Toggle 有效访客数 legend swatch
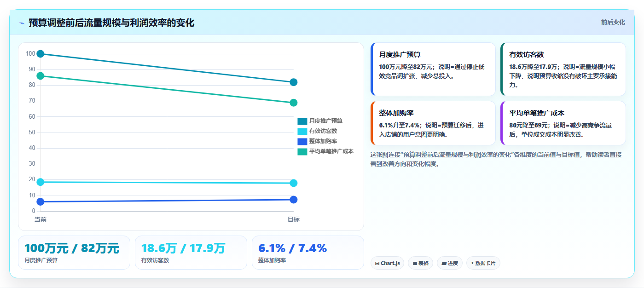This screenshot has width=644, height=288. (302, 131)
